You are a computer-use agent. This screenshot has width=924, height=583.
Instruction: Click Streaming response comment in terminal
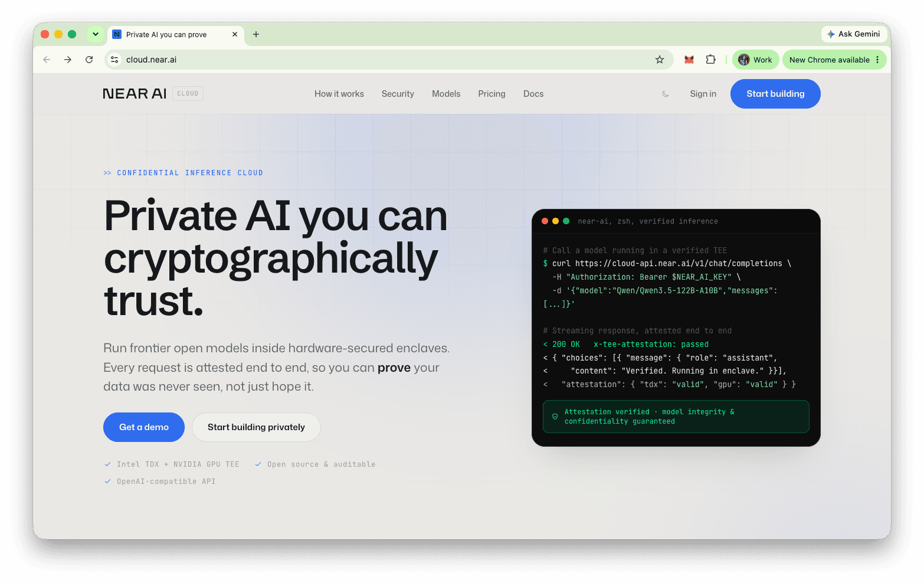point(637,331)
